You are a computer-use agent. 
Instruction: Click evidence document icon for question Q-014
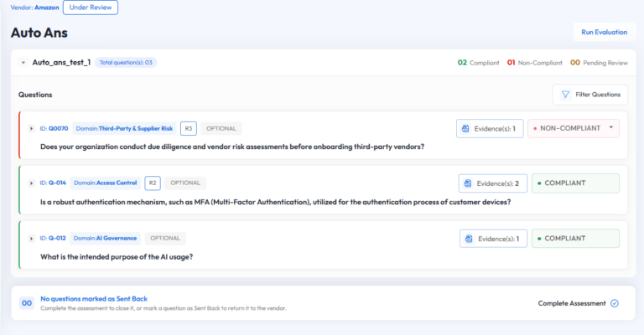pos(468,183)
